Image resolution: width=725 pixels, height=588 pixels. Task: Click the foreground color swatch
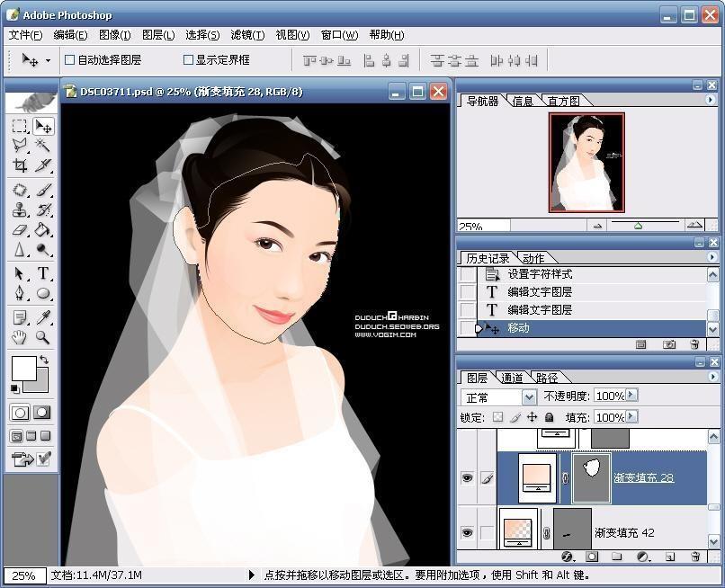(x=23, y=368)
